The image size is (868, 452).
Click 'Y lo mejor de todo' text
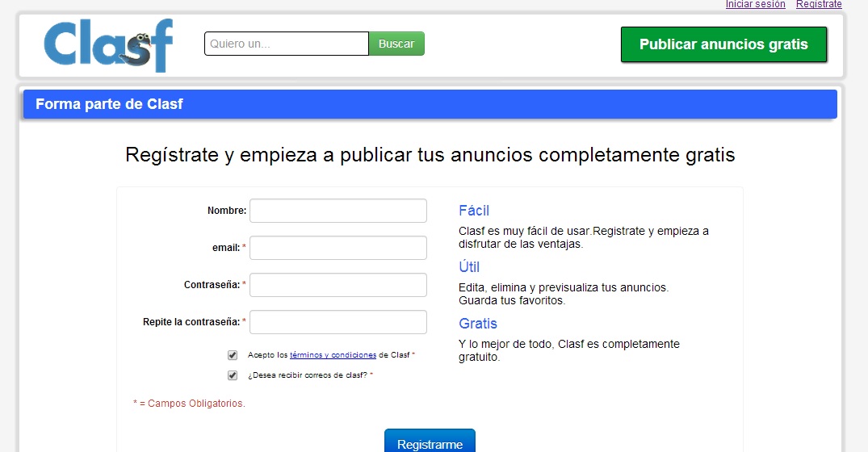[569, 351]
